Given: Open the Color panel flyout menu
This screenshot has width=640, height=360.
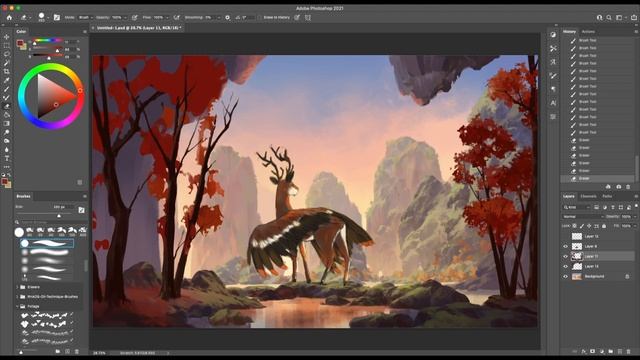Looking at the screenshot, I should tap(84, 31).
